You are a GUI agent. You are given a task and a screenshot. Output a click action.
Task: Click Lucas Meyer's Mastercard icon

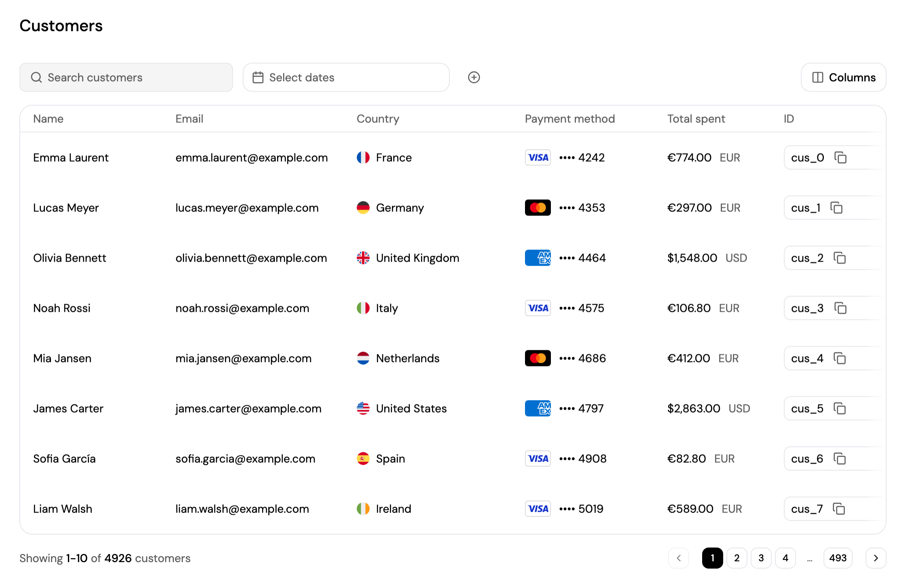pyautogui.click(x=538, y=208)
